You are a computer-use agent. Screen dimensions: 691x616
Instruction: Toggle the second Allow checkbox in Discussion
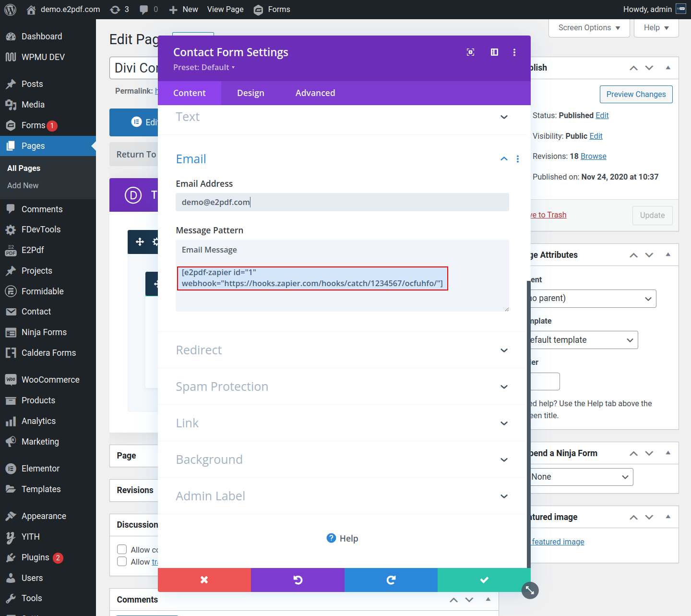pos(122,561)
